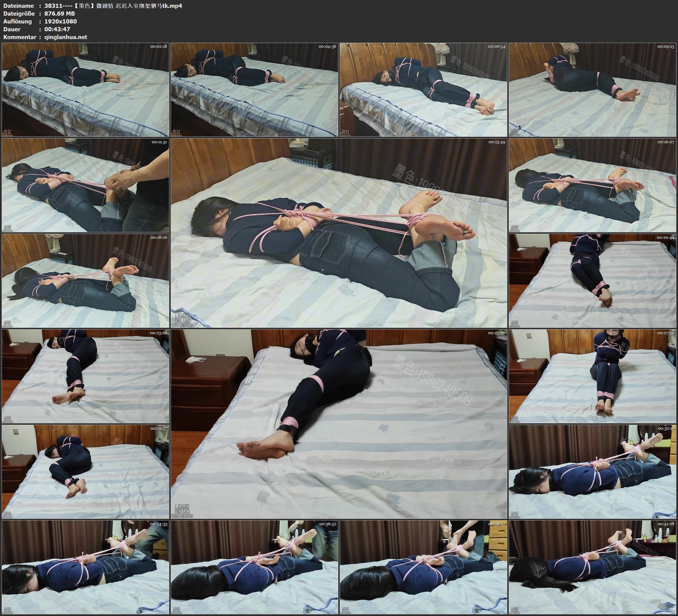Image resolution: width=678 pixels, height=616 pixels.
Task: Select the thumbnail timestamped 00:32:15
Action: pyautogui.click(x=592, y=472)
